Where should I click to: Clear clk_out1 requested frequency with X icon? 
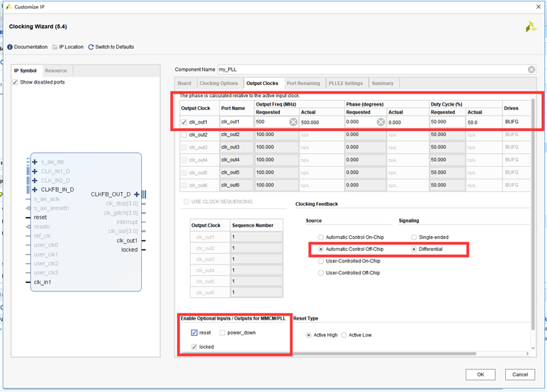click(293, 122)
